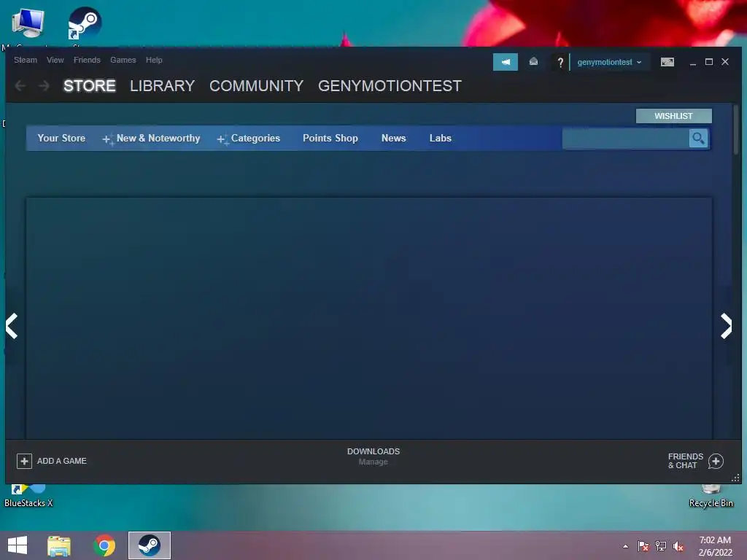
Task: Click ADD A GAME text
Action: pyautogui.click(x=62, y=461)
